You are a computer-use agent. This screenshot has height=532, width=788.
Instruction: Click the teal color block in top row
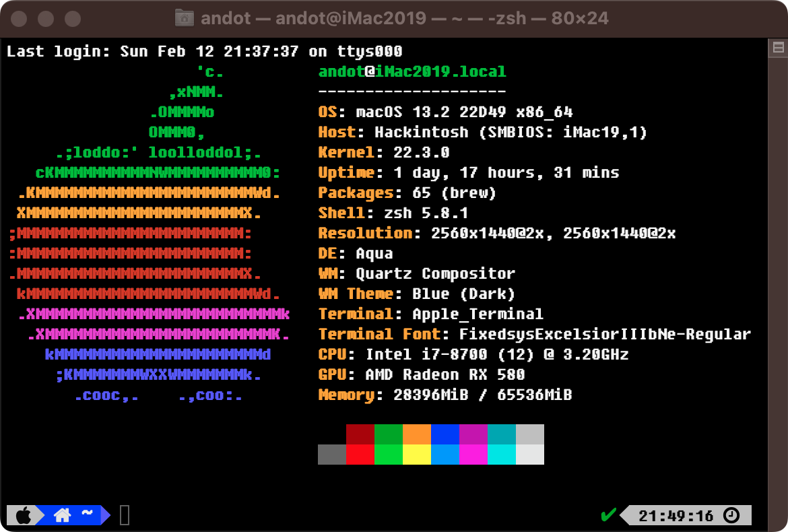502,434
